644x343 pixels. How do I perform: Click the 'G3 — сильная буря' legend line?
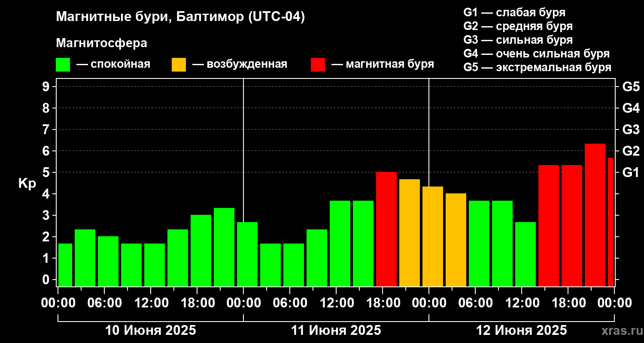click(x=518, y=40)
